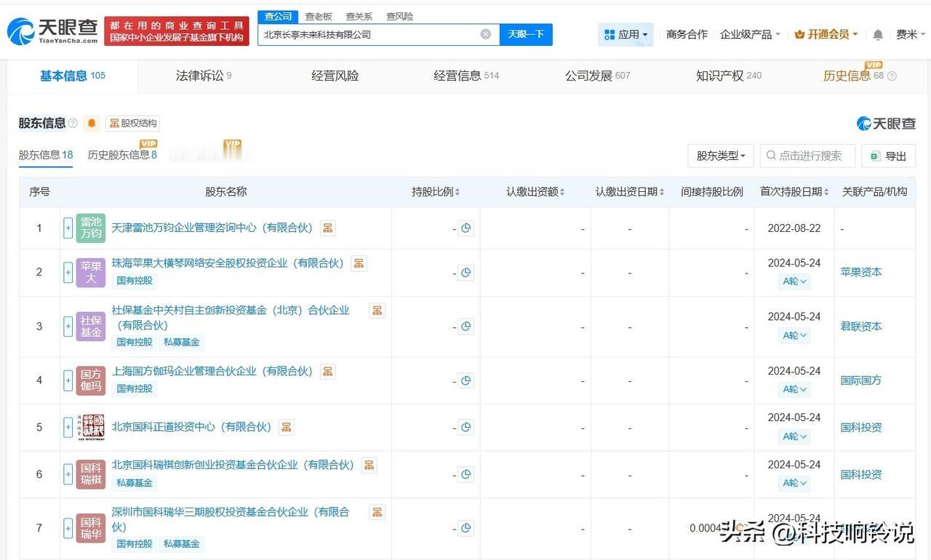This screenshot has width=931, height=560.
Task: Sort table by 首次持股日期 column
Action: click(x=794, y=192)
